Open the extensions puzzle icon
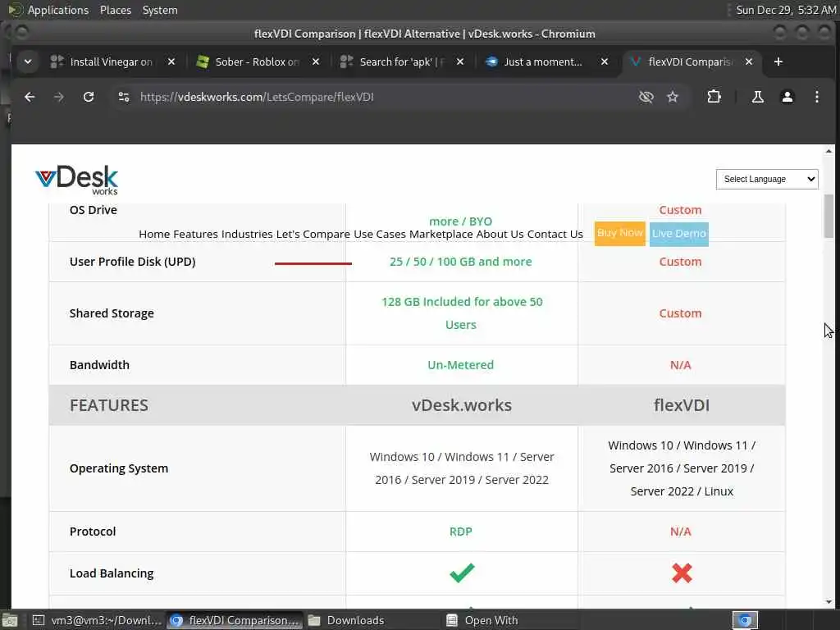 (x=714, y=97)
